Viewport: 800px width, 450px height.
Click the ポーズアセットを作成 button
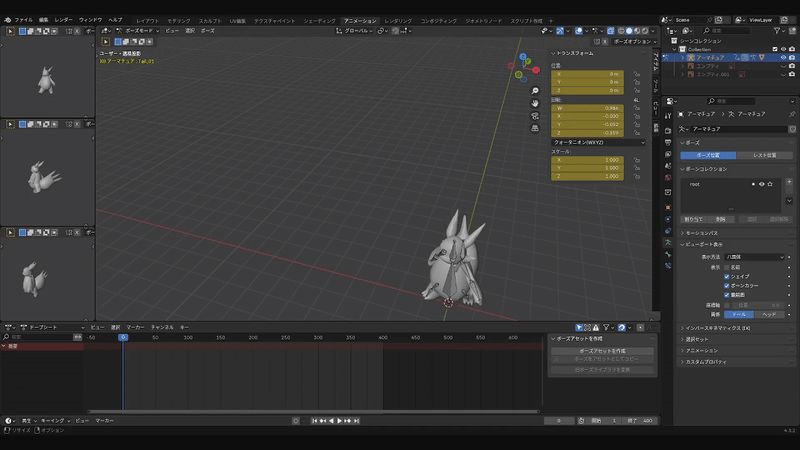pyautogui.click(x=601, y=351)
